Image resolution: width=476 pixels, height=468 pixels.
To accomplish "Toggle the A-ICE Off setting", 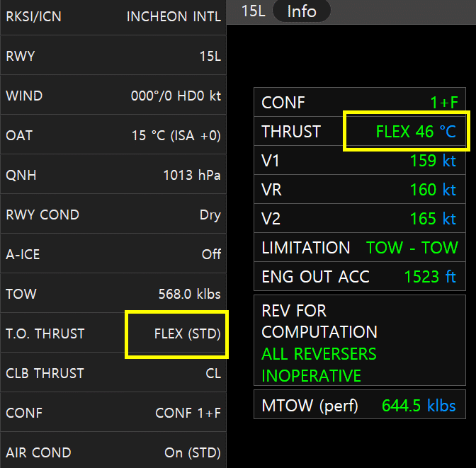I will point(113,254).
